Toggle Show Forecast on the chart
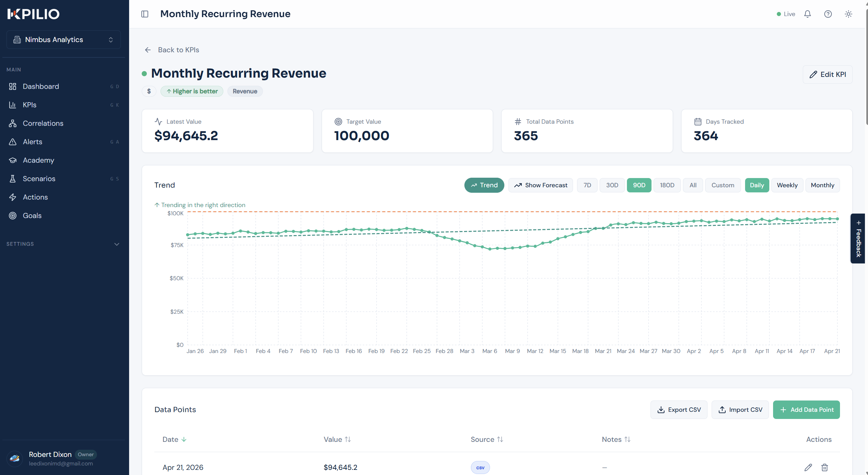The image size is (868, 475). pos(541,185)
